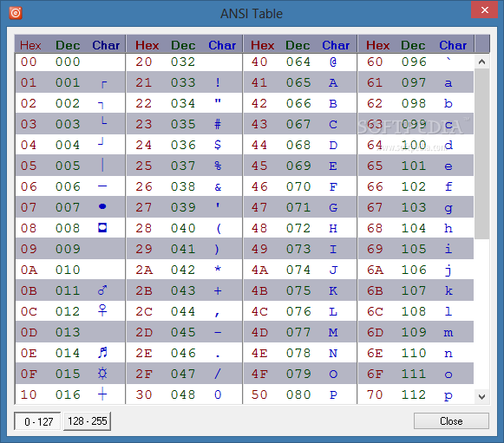504x443 pixels.
Task: Select the male symbol at hex 0B
Action: pos(102,290)
